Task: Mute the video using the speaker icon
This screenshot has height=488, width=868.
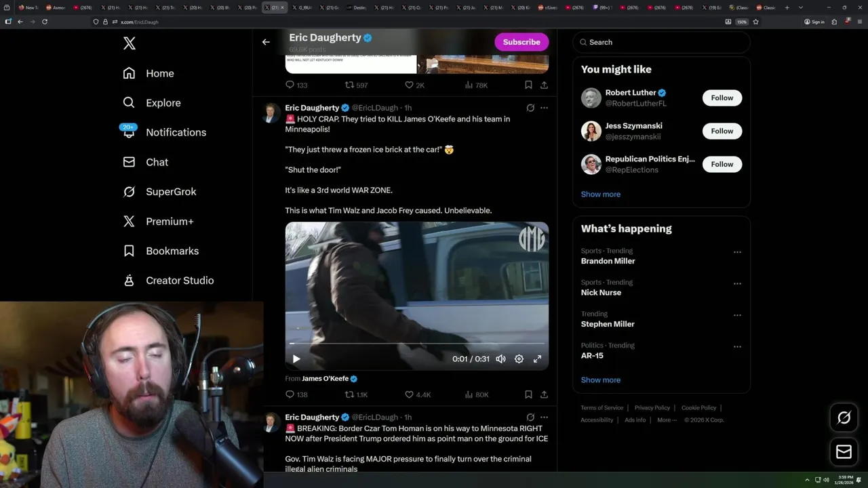Action: click(x=500, y=359)
